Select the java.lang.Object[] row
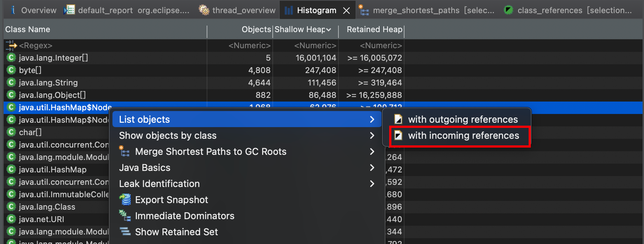Viewport: 644px width, 244px height. 204,95
